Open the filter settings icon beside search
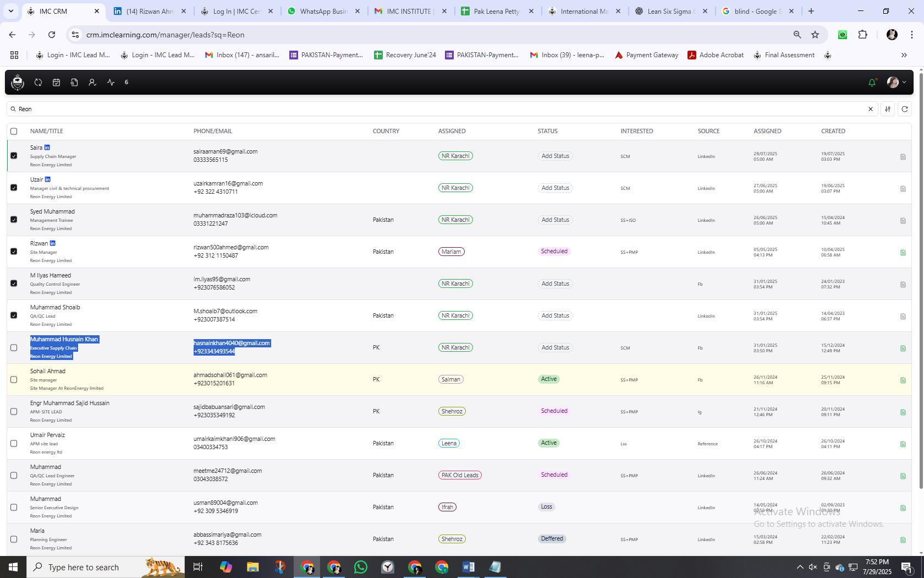This screenshot has height=578, width=924. pyautogui.click(x=887, y=109)
